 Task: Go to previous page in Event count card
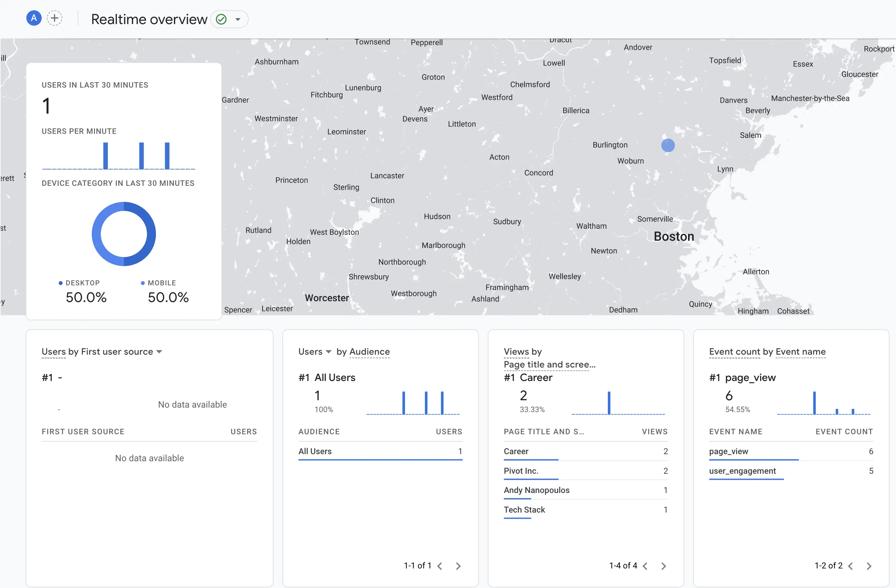pyautogui.click(x=851, y=566)
